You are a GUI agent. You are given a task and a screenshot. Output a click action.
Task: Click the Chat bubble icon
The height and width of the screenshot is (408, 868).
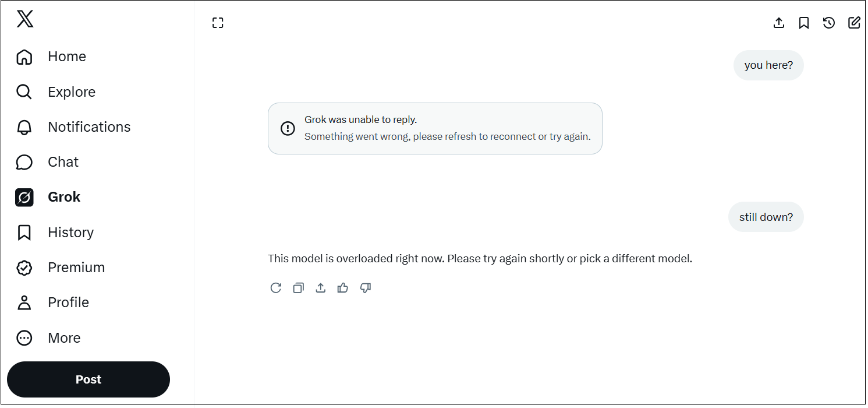(24, 162)
